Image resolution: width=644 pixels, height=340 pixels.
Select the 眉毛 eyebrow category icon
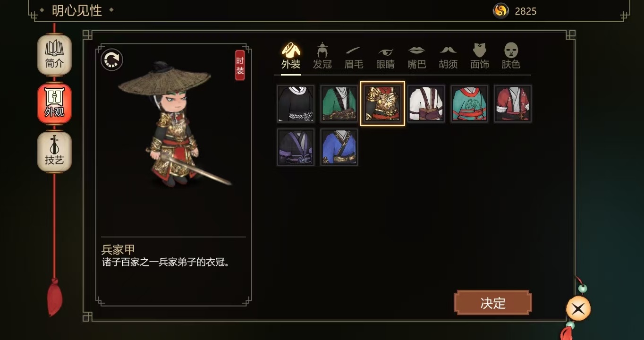click(x=354, y=56)
